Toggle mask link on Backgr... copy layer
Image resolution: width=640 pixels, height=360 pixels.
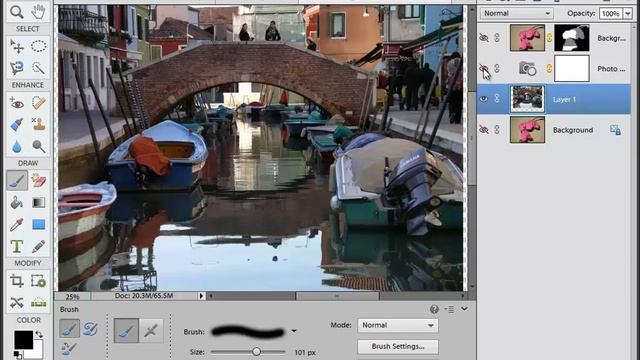549,38
